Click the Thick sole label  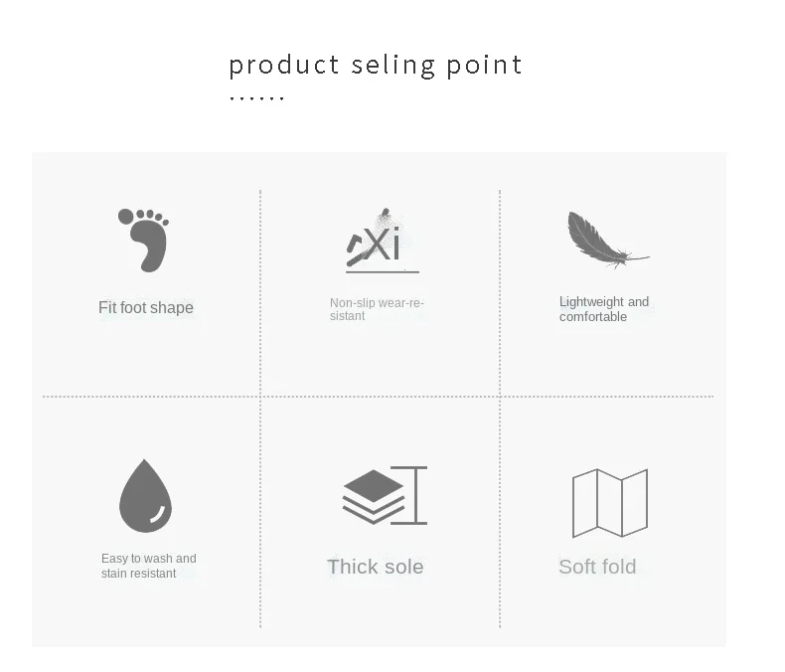pyautogui.click(x=375, y=567)
